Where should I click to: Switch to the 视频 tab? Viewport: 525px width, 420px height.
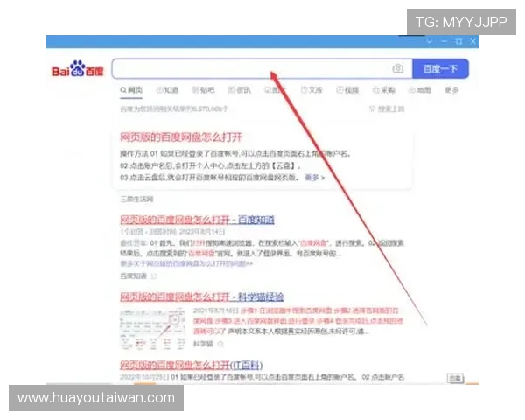[x=347, y=90]
